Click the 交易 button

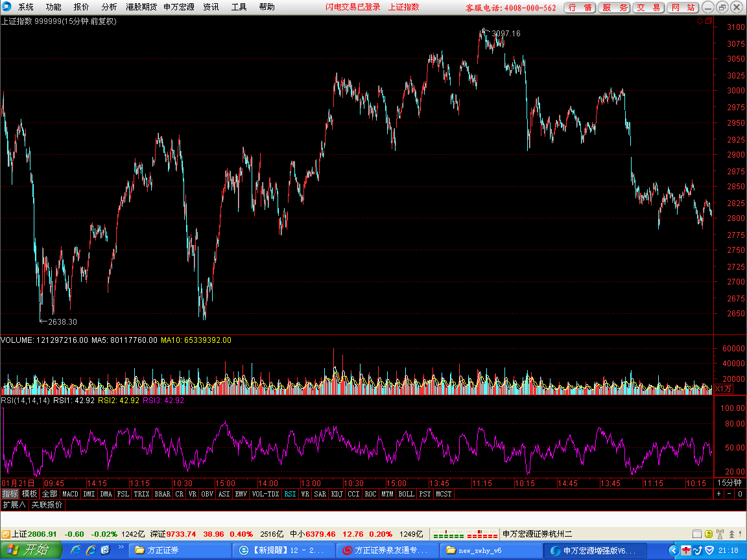[x=648, y=8]
